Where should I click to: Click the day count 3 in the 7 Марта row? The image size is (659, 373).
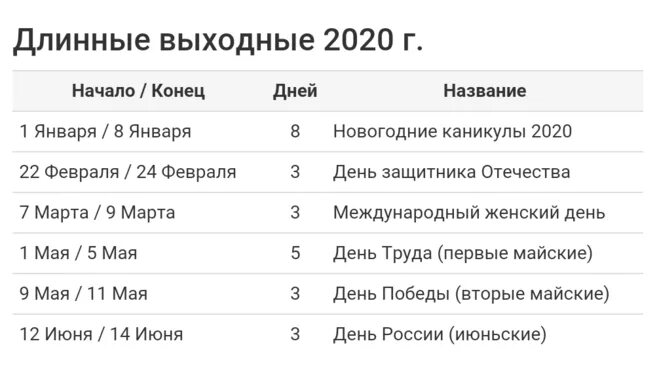[x=295, y=213]
